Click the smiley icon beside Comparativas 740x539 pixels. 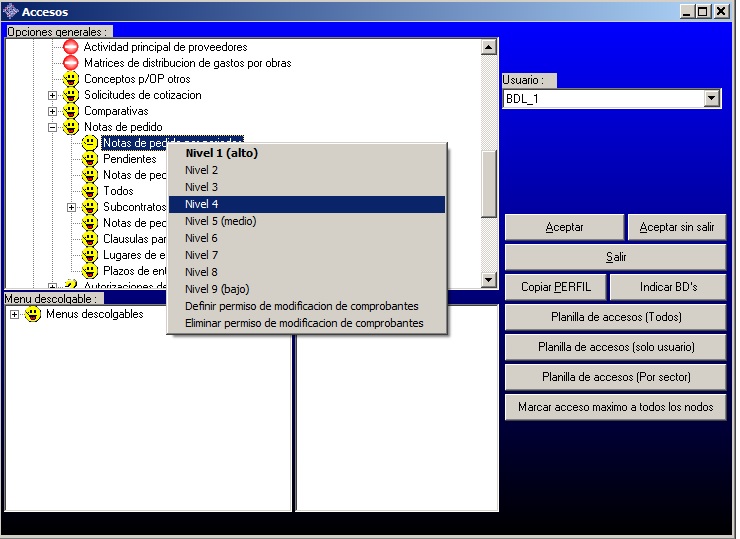pyautogui.click(x=71, y=111)
